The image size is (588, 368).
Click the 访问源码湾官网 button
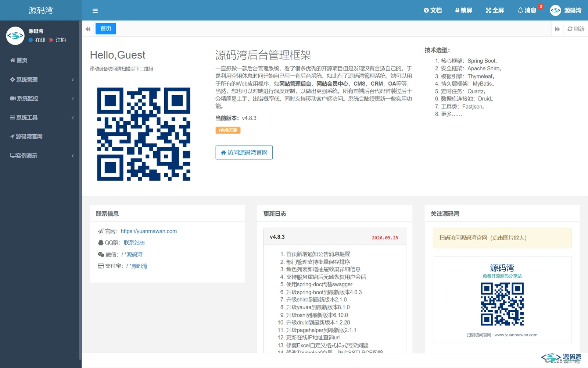click(x=244, y=152)
